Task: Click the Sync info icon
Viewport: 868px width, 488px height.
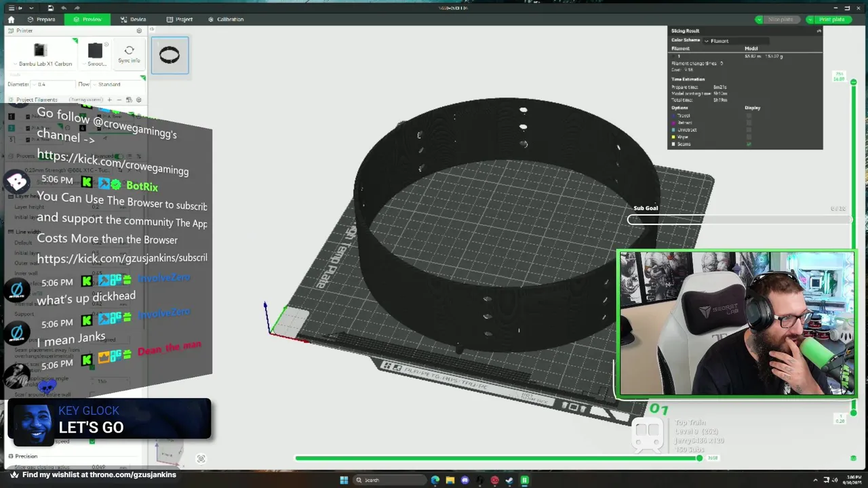Action: (x=129, y=50)
